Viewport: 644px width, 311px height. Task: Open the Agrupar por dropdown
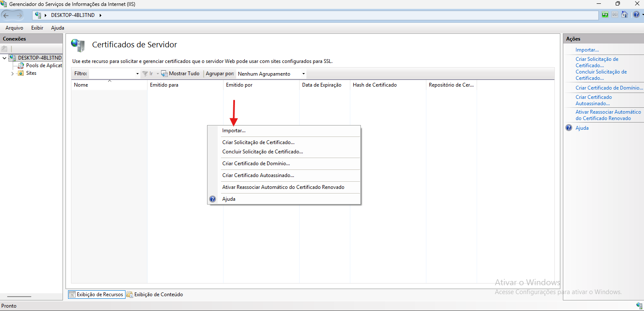271,74
